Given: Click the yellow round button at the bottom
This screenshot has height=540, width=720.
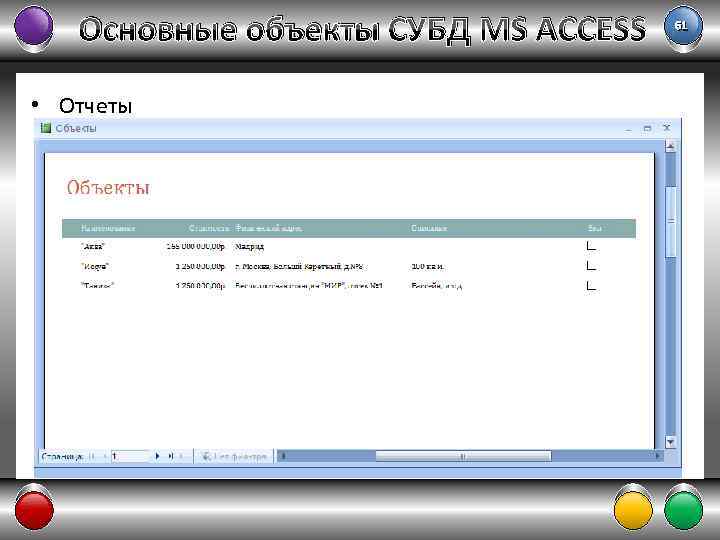Looking at the screenshot, I should tap(633, 510).
